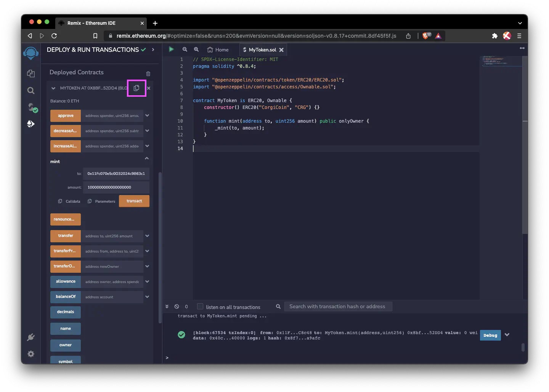Open the Remix home logo icon
The height and width of the screenshot is (392, 549).
31,53
